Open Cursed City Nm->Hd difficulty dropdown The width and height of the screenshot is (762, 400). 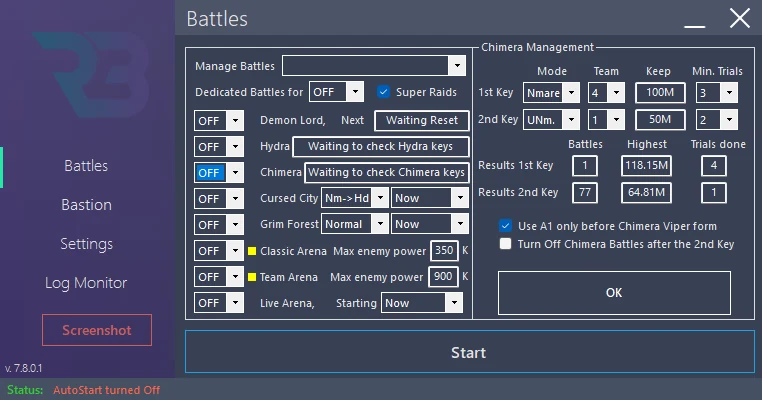click(x=355, y=198)
